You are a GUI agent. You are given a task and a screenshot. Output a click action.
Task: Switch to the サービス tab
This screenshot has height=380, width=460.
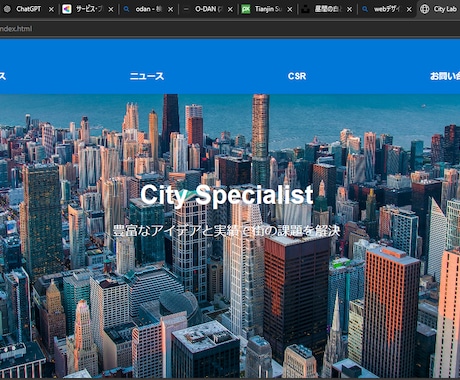[89, 9]
